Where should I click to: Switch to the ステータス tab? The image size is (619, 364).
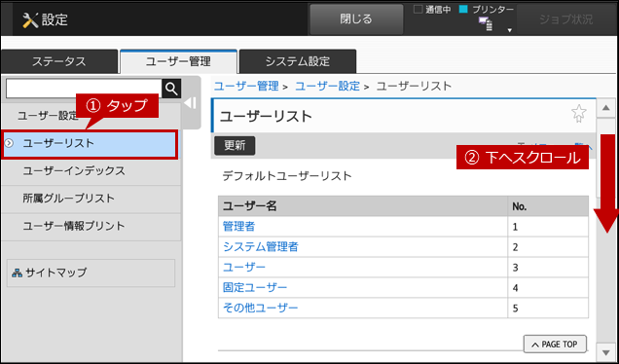(59, 61)
